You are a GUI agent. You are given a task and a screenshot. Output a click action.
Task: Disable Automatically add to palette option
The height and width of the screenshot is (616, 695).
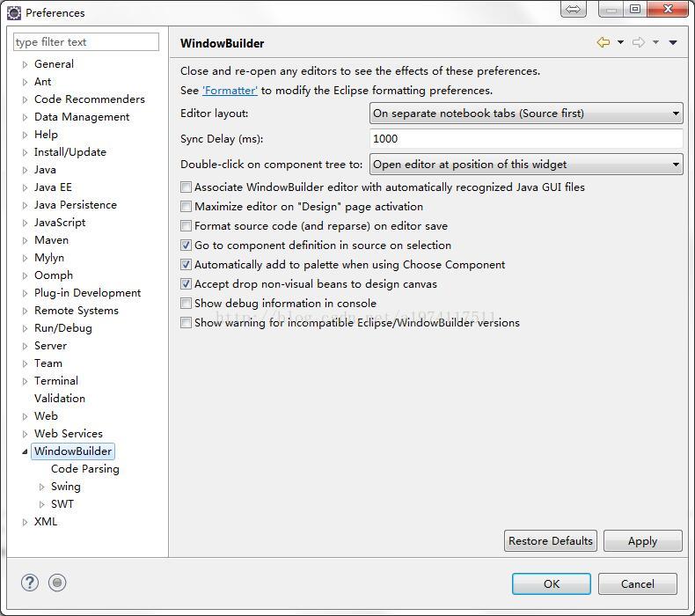(x=187, y=265)
